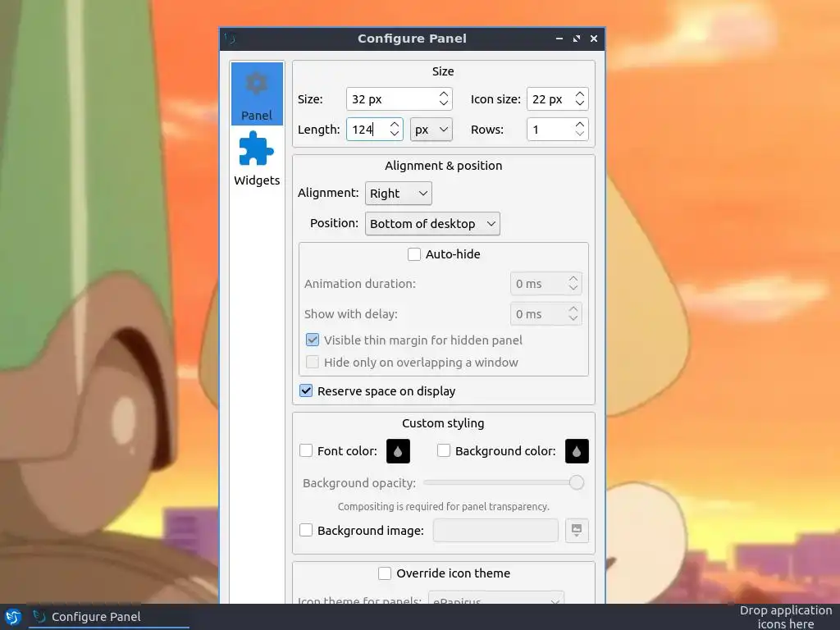Enable the Background image checkbox

pos(306,531)
